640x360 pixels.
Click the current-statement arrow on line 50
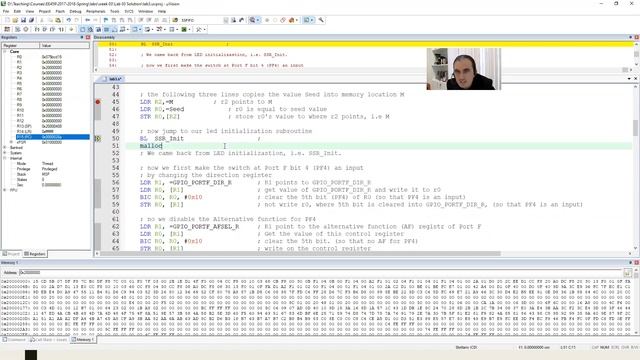[98, 138]
